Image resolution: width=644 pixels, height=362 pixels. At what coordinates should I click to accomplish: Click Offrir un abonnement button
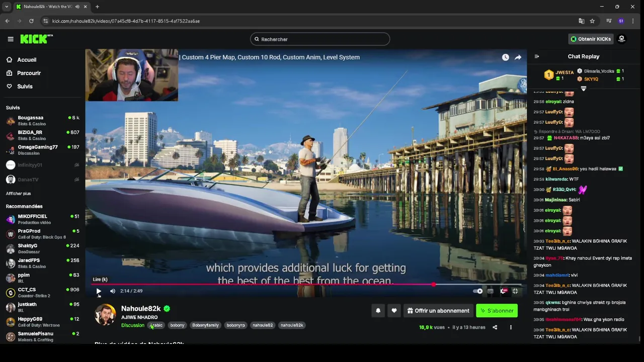(438, 311)
